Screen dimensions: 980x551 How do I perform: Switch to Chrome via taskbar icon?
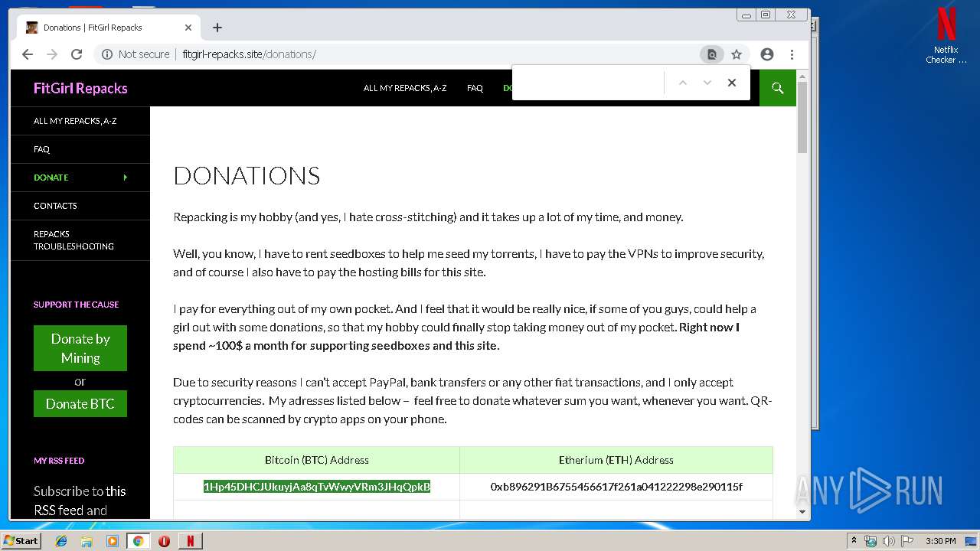click(x=138, y=541)
